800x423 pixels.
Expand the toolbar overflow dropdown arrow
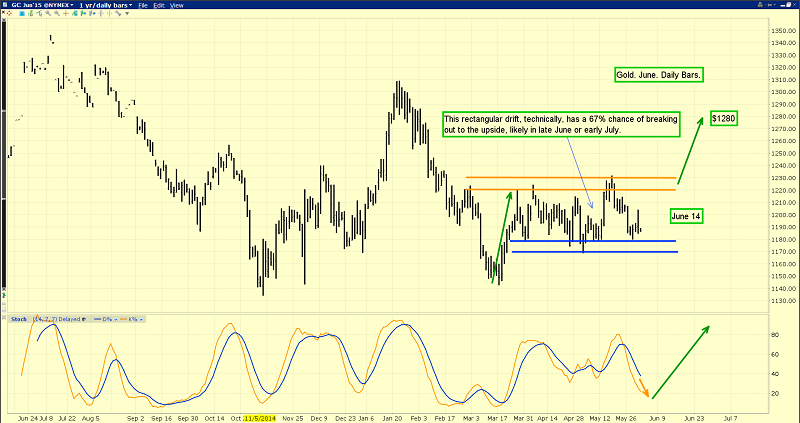[x=127, y=13]
